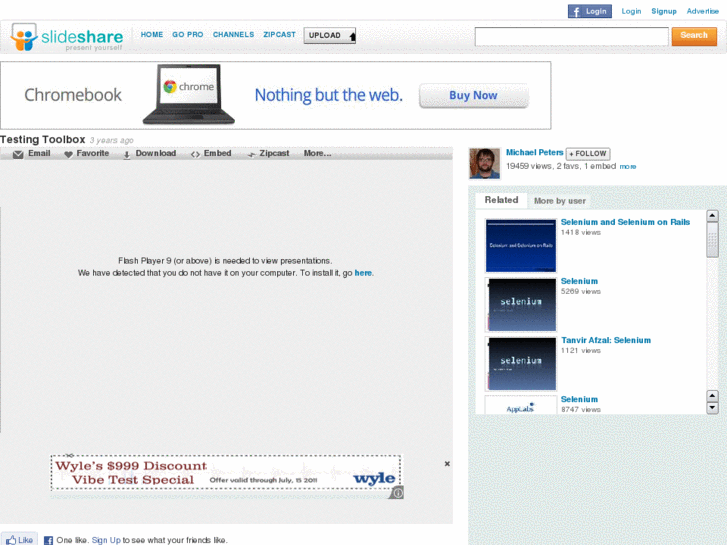Click the + FOLLOW button
727x545 pixels.
588,154
